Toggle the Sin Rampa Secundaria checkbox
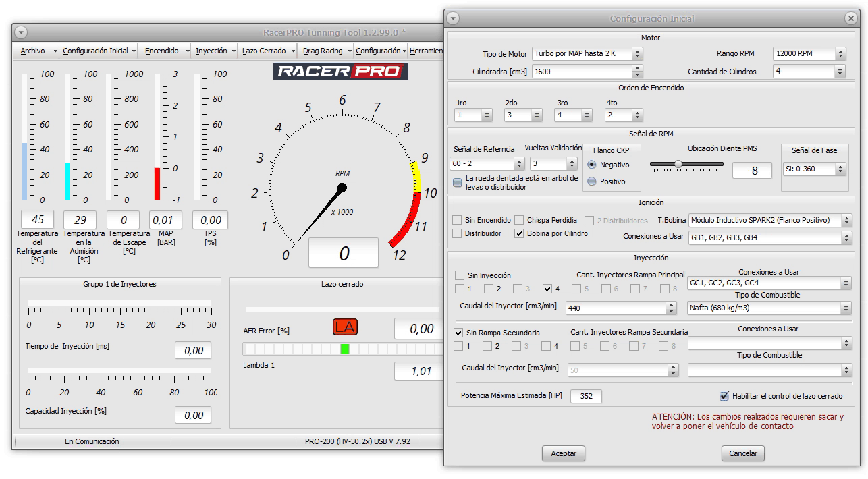Viewport: 868px width, 479px height. pos(459,333)
